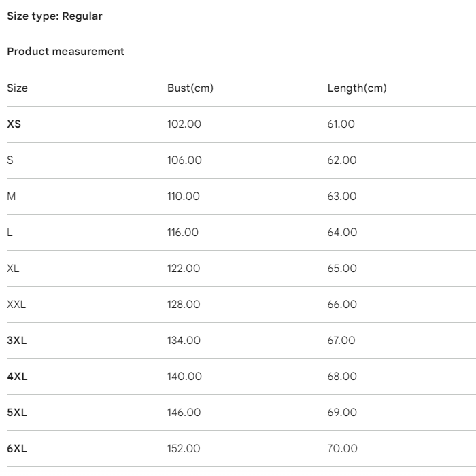Click the S size label
This screenshot has height=476, width=476.
pos(10,160)
